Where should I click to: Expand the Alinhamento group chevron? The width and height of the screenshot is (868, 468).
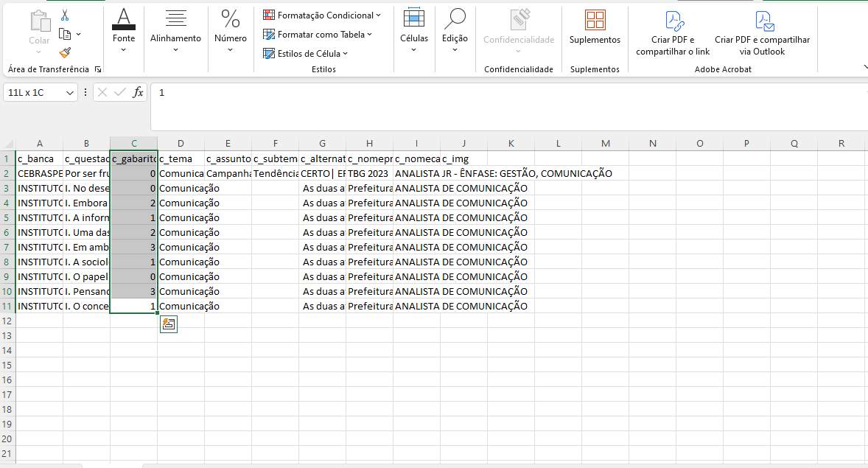pyautogui.click(x=175, y=50)
